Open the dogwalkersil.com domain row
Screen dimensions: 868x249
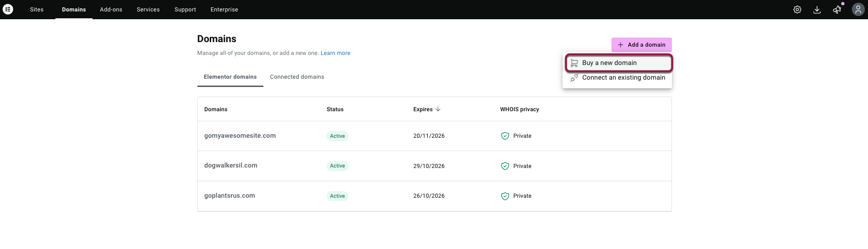coord(231,166)
